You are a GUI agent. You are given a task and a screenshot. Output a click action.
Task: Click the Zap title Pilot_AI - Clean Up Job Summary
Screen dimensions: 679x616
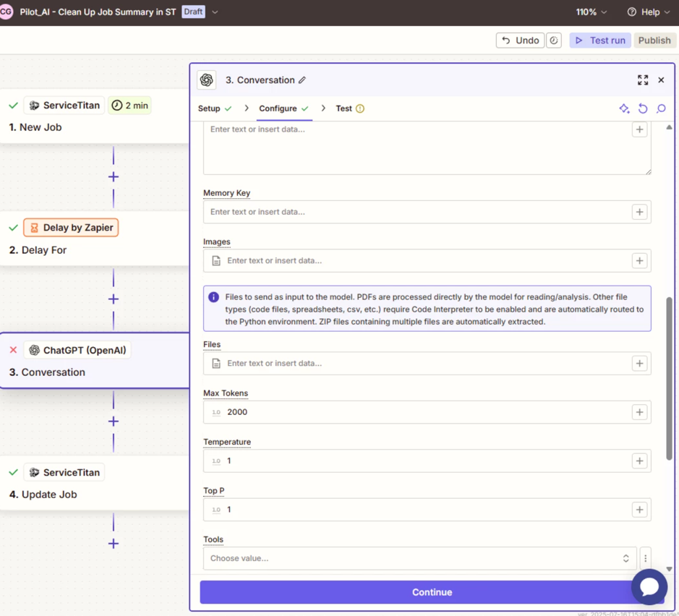[x=98, y=12]
